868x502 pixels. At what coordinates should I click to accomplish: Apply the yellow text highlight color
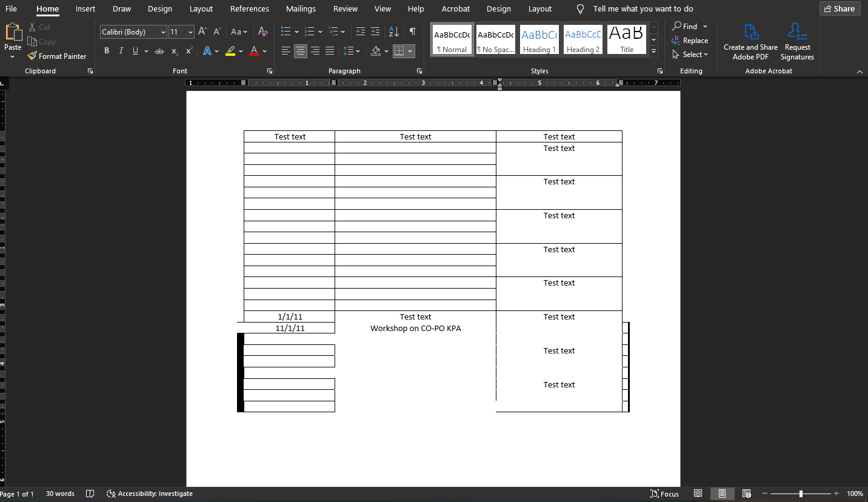click(230, 51)
